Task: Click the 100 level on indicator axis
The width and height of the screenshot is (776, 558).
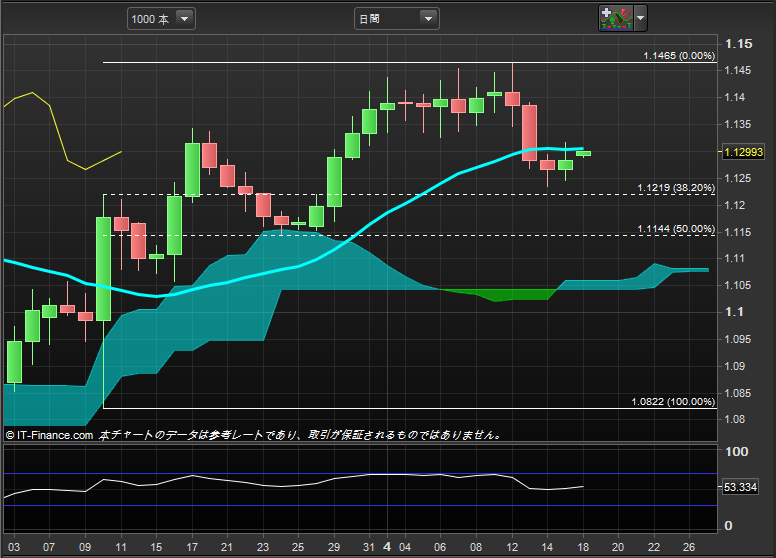Action: pos(736,452)
